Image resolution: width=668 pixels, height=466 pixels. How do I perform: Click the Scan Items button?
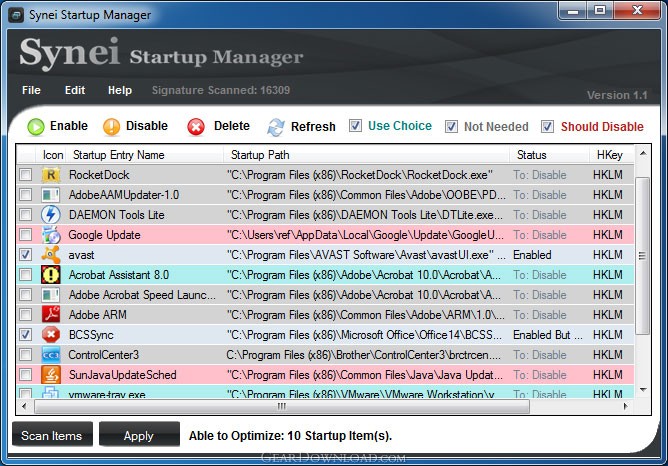point(52,435)
